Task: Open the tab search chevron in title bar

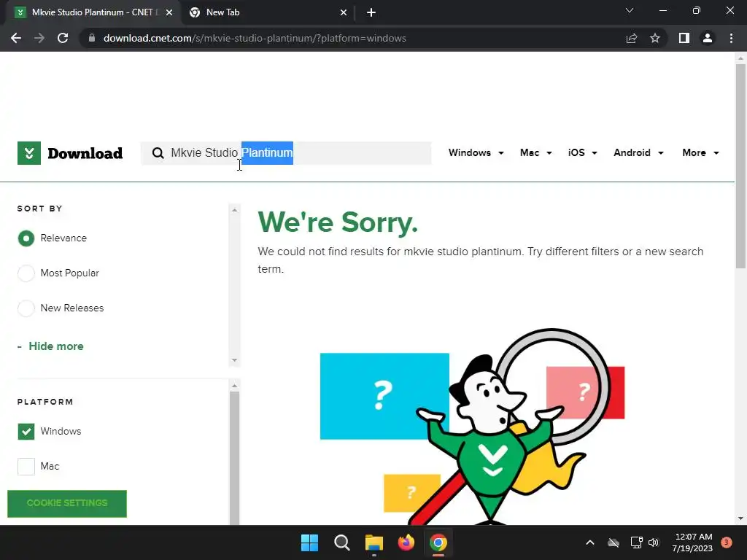Action: point(630,10)
